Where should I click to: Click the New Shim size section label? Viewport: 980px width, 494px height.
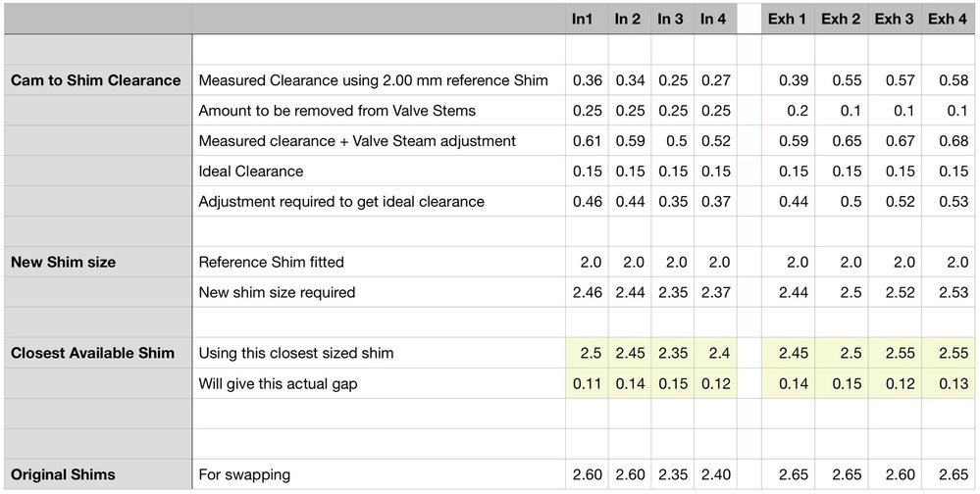pyautogui.click(x=63, y=263)
